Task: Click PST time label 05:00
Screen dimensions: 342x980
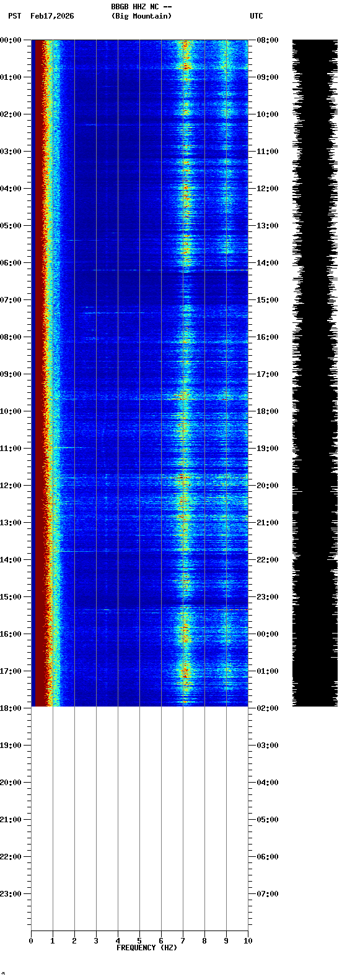Action: point(11,226)
